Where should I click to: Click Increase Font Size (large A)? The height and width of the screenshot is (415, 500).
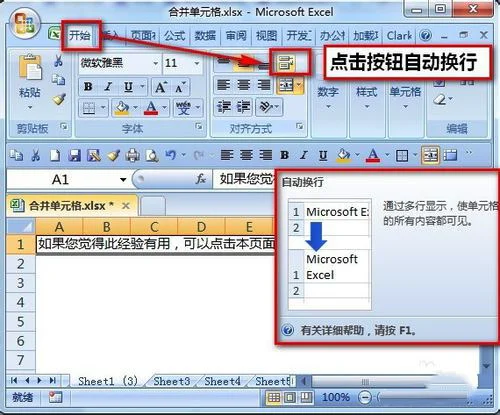click(x=161, y=87)
